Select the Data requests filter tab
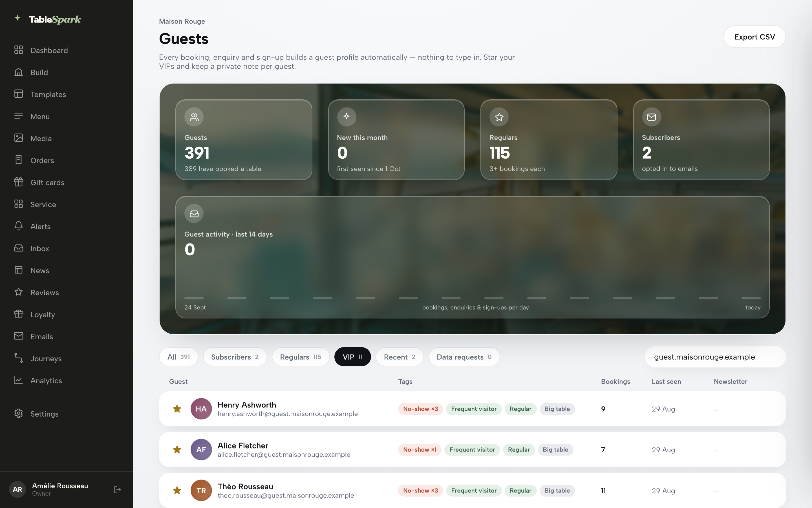Image resolution: width=812 pixels, height=508 pixels. (464, 357)
